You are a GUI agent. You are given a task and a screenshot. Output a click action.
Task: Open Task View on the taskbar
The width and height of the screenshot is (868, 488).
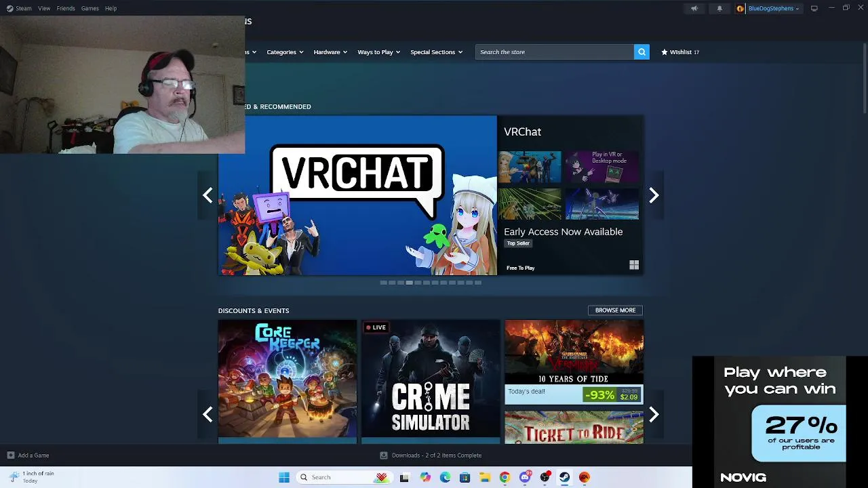coord(404,477)
